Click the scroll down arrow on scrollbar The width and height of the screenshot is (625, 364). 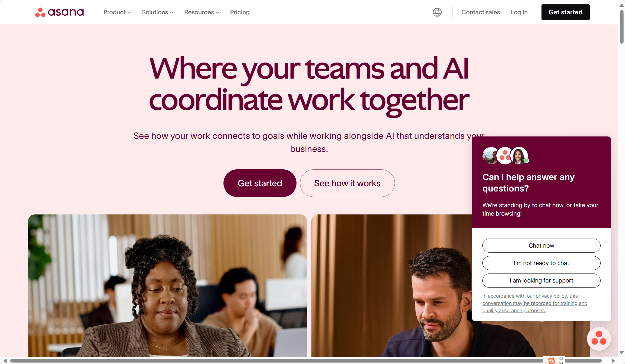click(622, 352)
